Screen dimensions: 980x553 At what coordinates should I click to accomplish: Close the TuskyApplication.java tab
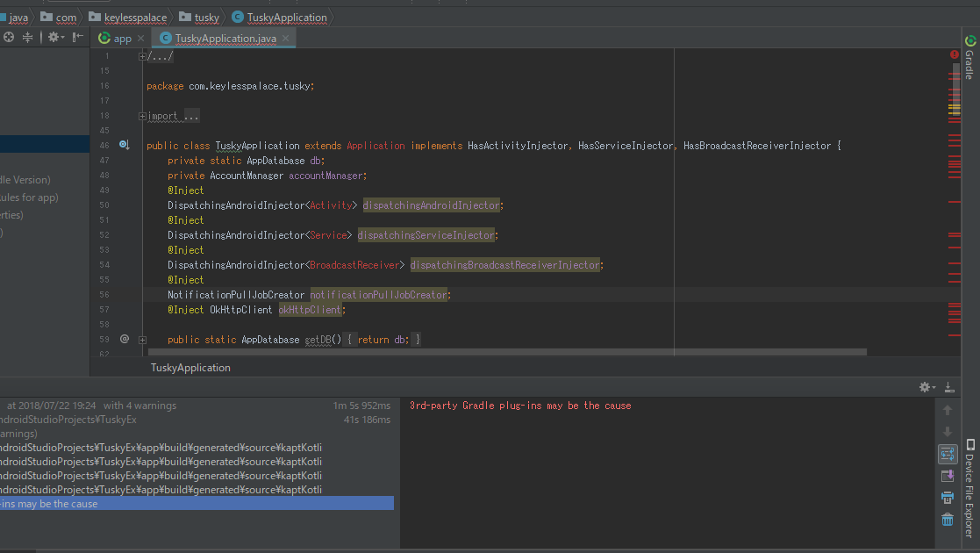click(x=286, y=39)
